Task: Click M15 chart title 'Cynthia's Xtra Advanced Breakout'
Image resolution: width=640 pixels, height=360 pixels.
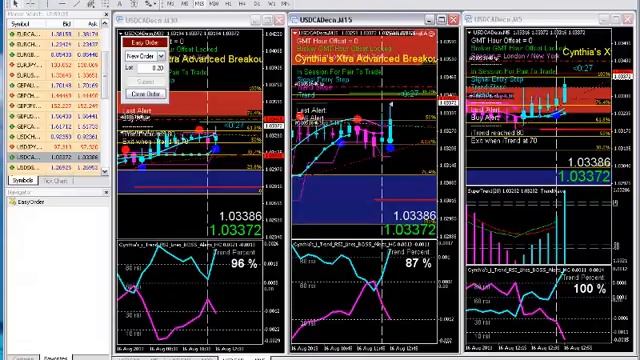Action: tap(365, 59)
